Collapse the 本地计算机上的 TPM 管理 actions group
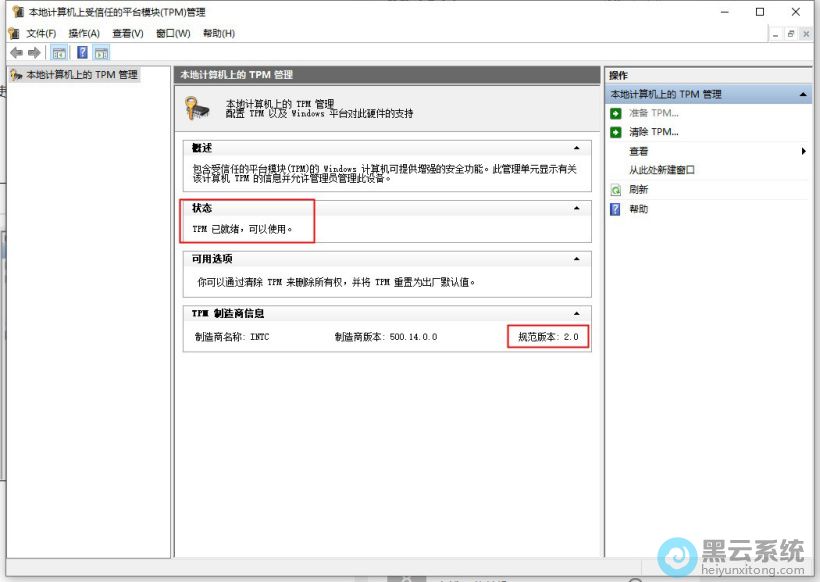The width and height of the screenshot is (820, 582). (x=803, y=94)
